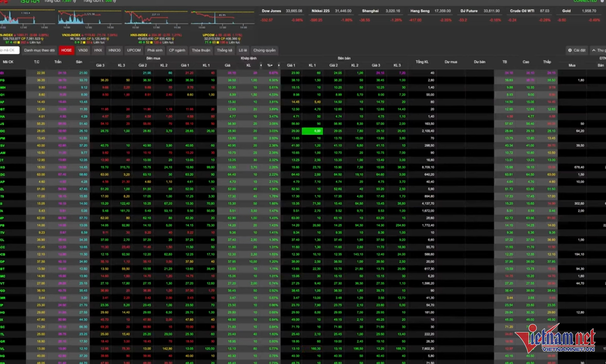Open the HNX30 tab
606x364 pixels.
(114, 50)
